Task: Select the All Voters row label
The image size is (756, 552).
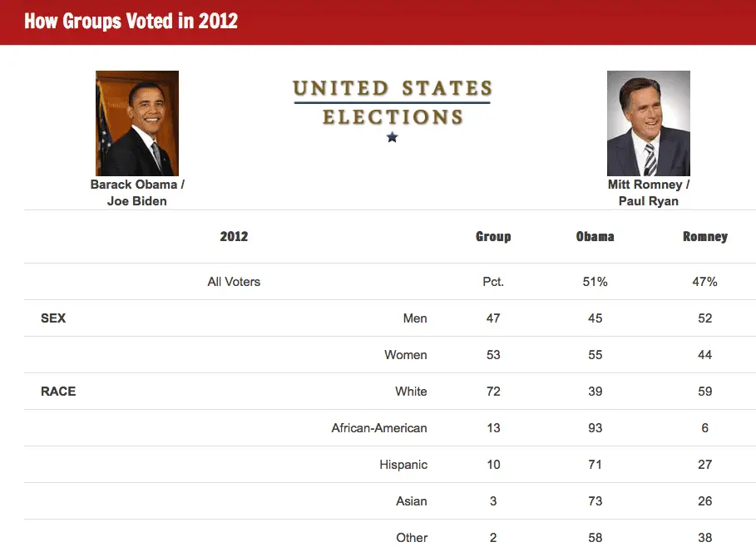Action: (234, 282)
